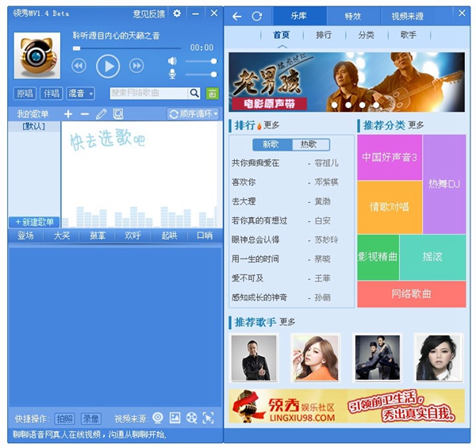Open settings via the gear icon
476x448 pixels.
tap(177, 13)
